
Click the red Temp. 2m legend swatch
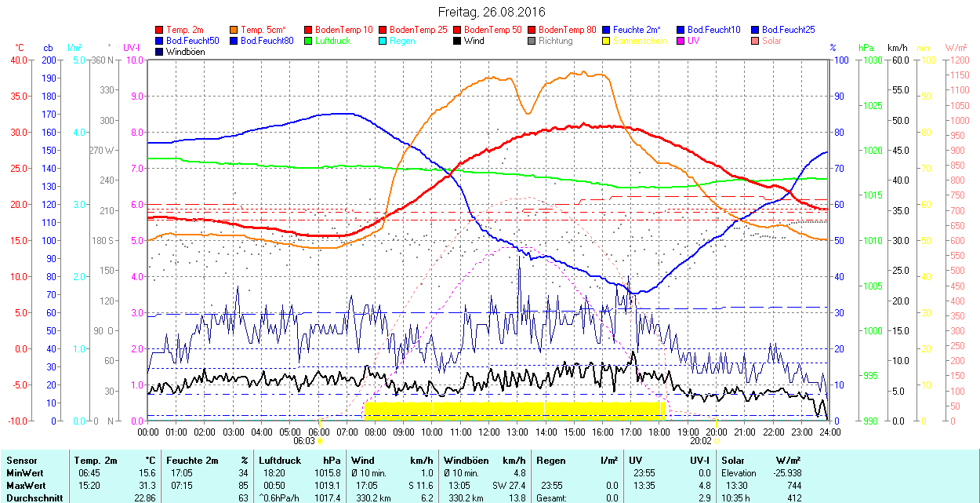coord(160,30)
